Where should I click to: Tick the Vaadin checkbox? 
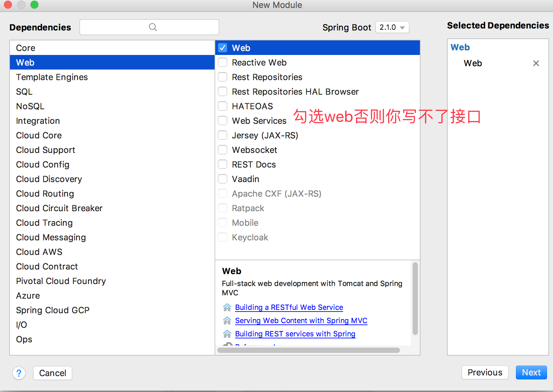click(x=223, y=179)
